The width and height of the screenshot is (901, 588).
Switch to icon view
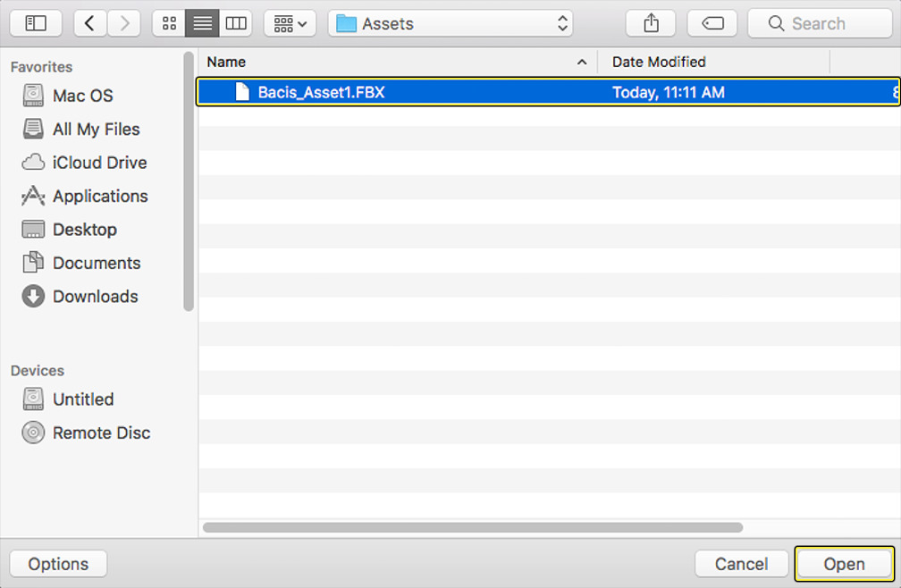[168, 22]
